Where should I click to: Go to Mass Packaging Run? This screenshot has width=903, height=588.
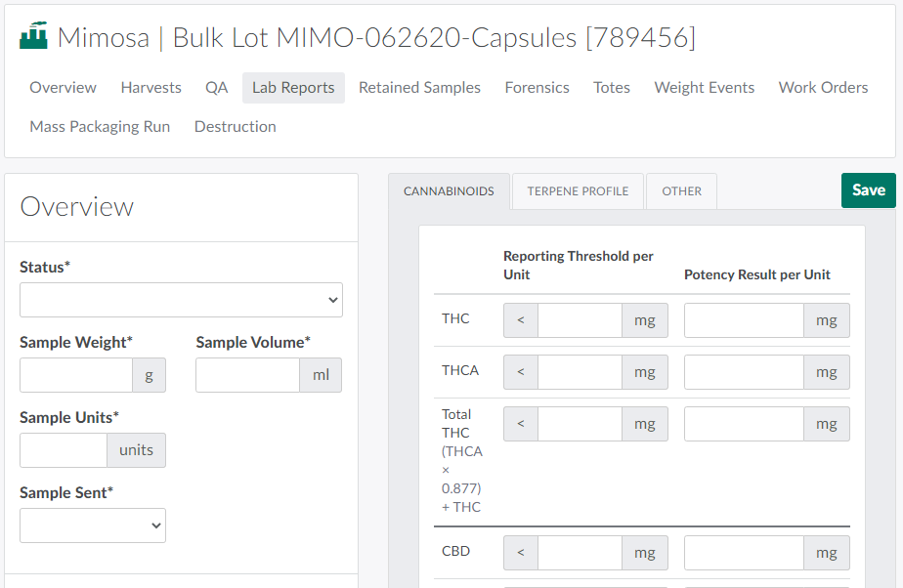pyautogui.click(x=100, y=127)
